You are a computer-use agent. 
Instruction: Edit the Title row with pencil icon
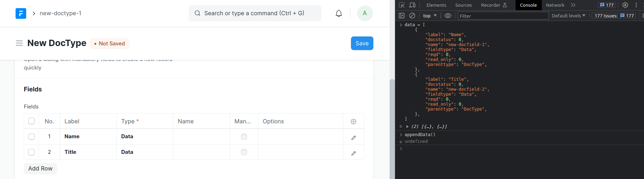pos(353,153)
